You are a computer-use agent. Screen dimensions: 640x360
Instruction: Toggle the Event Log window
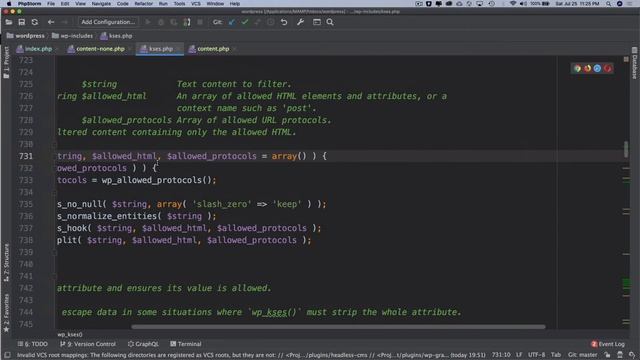click(x=608, y=344)
